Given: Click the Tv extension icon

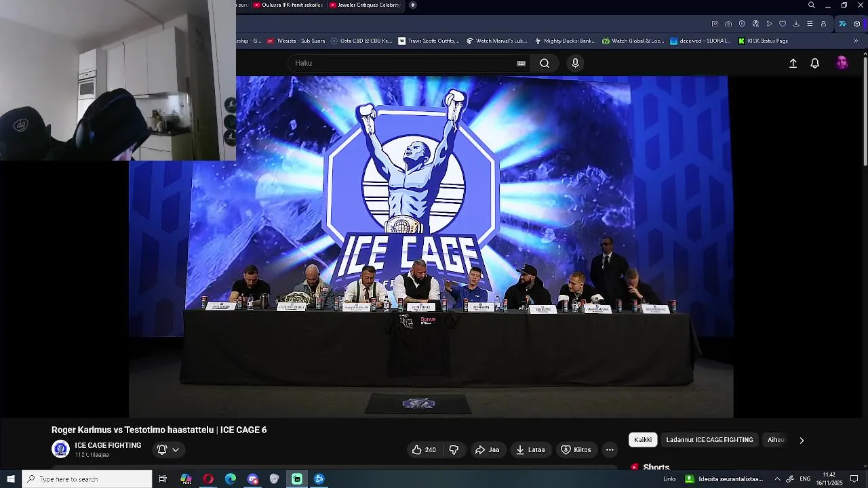Looking at the screenshot, I should [x=842, y=24].
